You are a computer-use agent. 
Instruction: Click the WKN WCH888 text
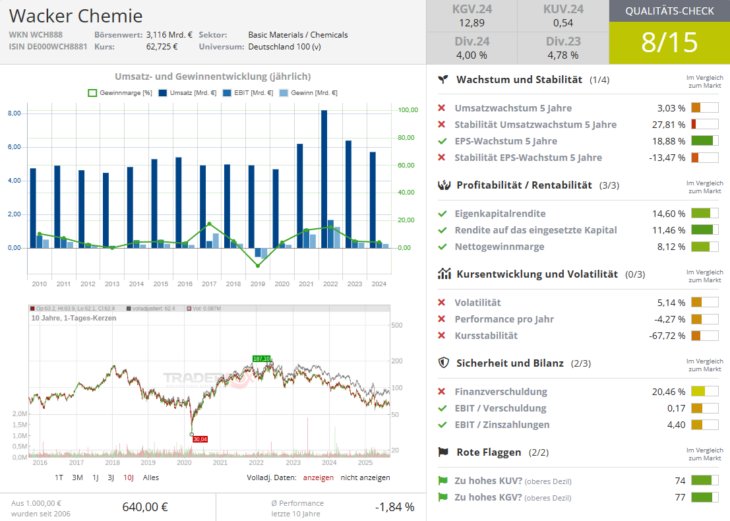35,35
